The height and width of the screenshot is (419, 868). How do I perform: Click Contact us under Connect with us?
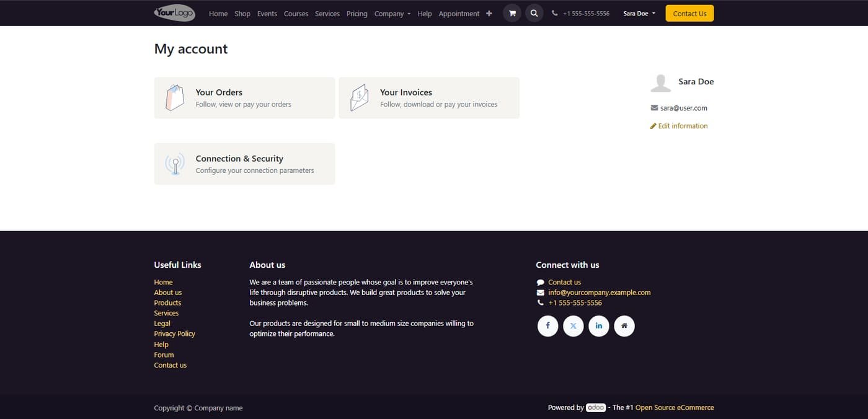coord(564,282)
